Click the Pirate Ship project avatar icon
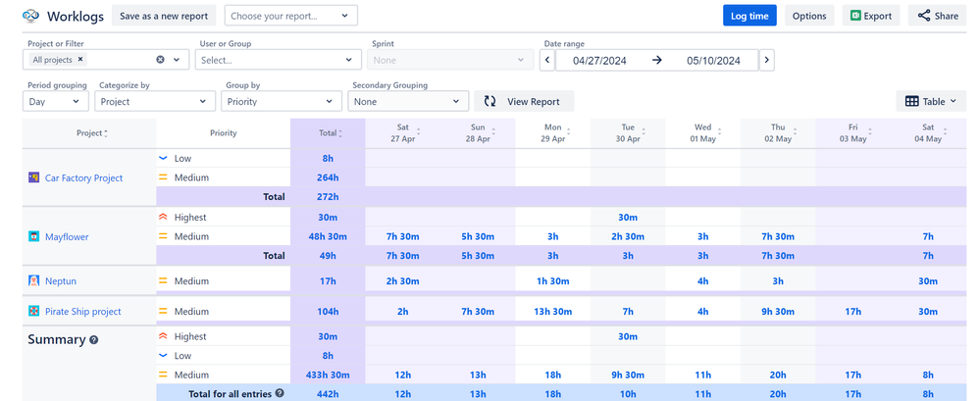Screen dimensions: 980x401 [x=34, y=311]
